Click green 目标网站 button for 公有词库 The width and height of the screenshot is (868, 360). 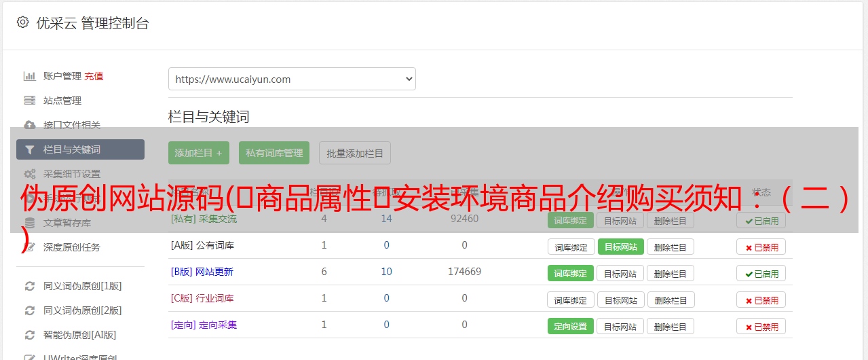point(620,247)
